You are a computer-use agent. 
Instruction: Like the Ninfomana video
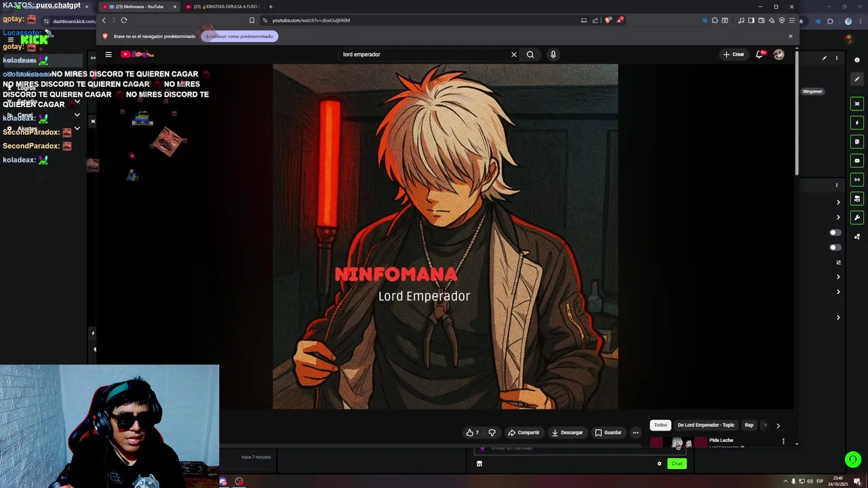pyautogui.click(x=472, y=432)
